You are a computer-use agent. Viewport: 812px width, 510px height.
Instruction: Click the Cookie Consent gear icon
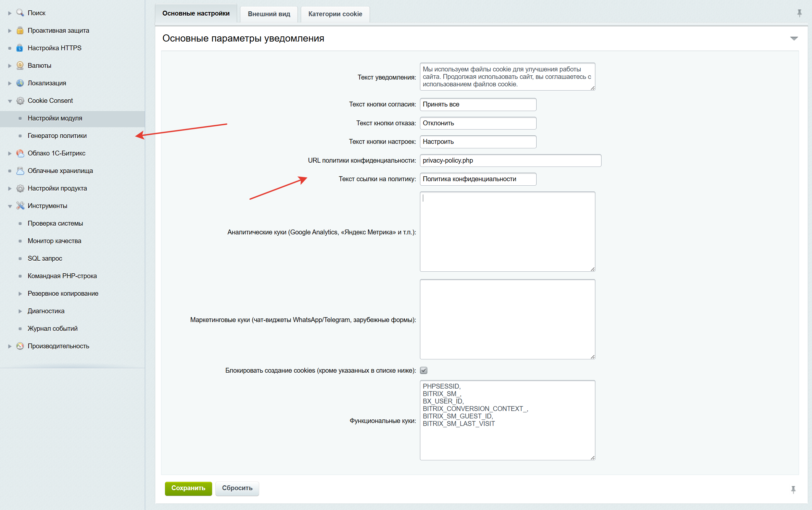(x=20, y=100)
